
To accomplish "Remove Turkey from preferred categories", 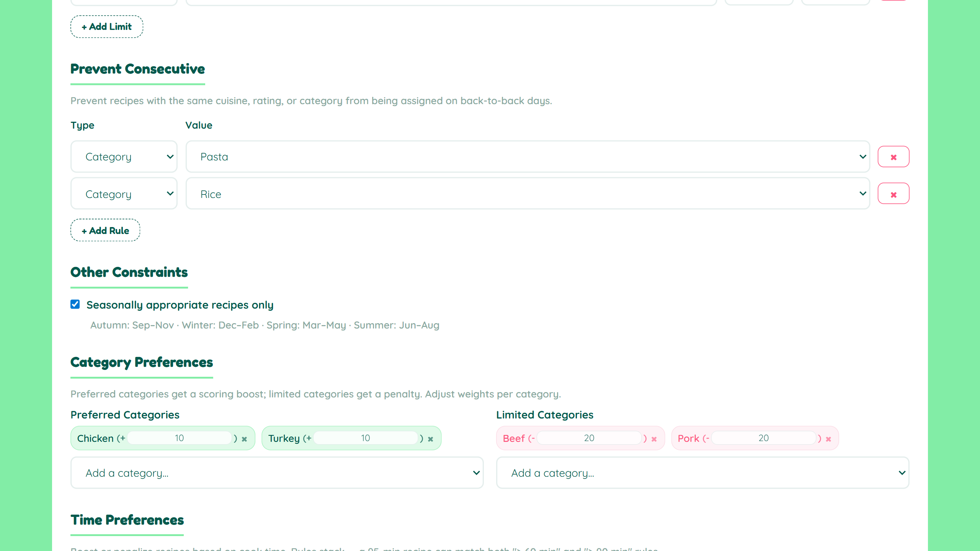I will (x=430, y=440).
